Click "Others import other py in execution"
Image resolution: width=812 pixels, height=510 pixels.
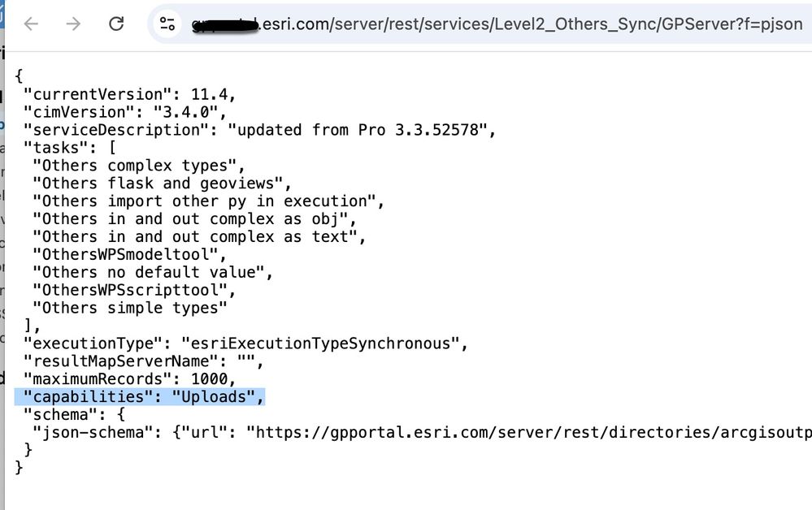(207, 201)
